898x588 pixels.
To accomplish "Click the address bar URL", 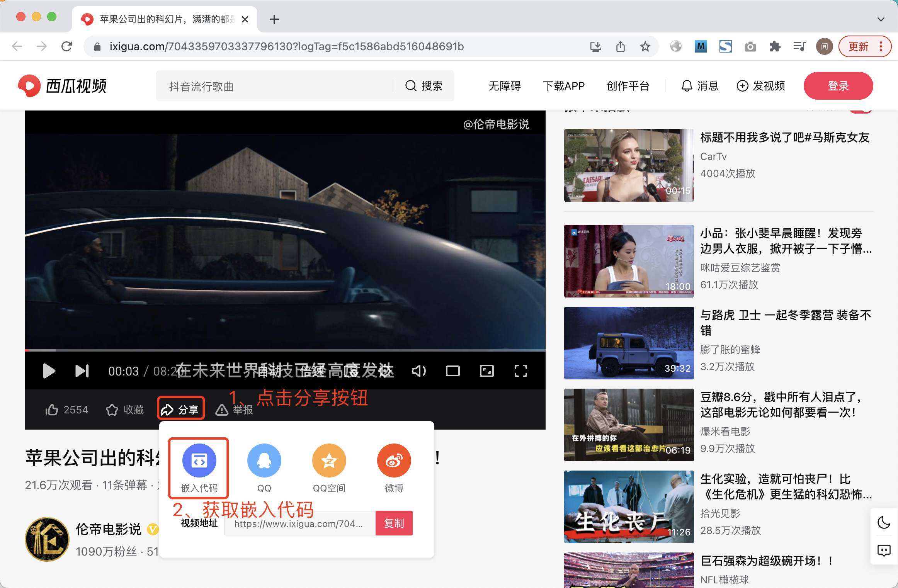I will point(287,46).
